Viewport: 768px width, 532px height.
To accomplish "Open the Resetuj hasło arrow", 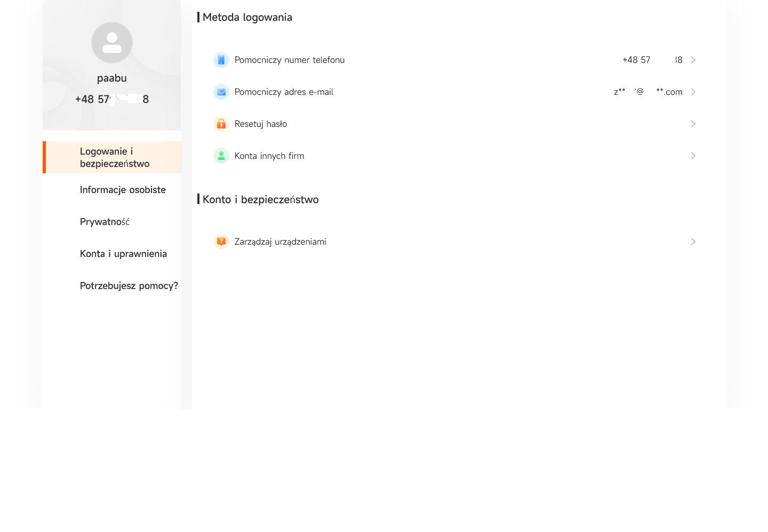I will point(693,124).
